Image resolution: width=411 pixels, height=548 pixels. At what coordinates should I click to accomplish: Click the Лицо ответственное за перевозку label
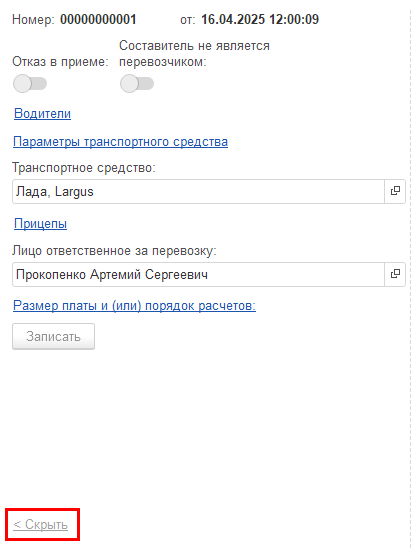[114, 251]
